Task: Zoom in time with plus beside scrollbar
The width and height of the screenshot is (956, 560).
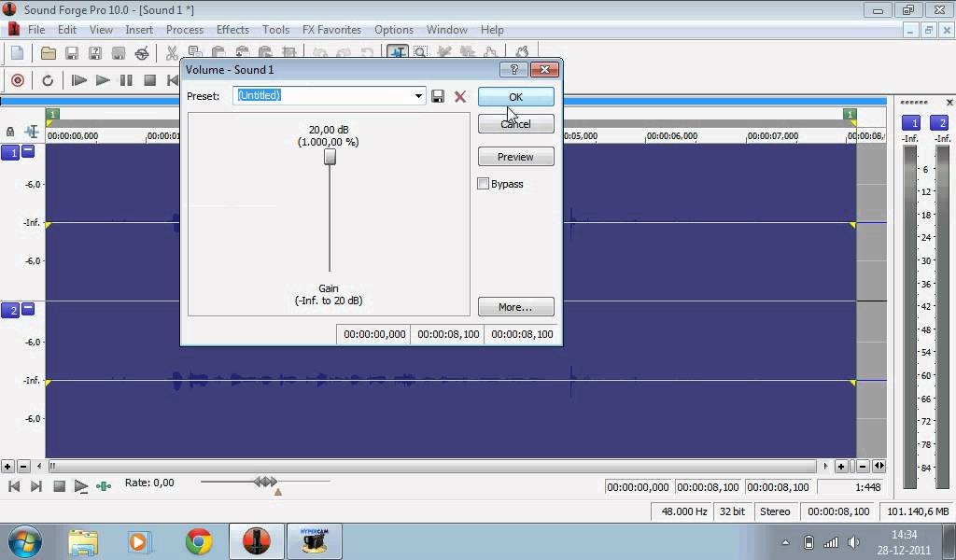Action: tap(841, 466)
